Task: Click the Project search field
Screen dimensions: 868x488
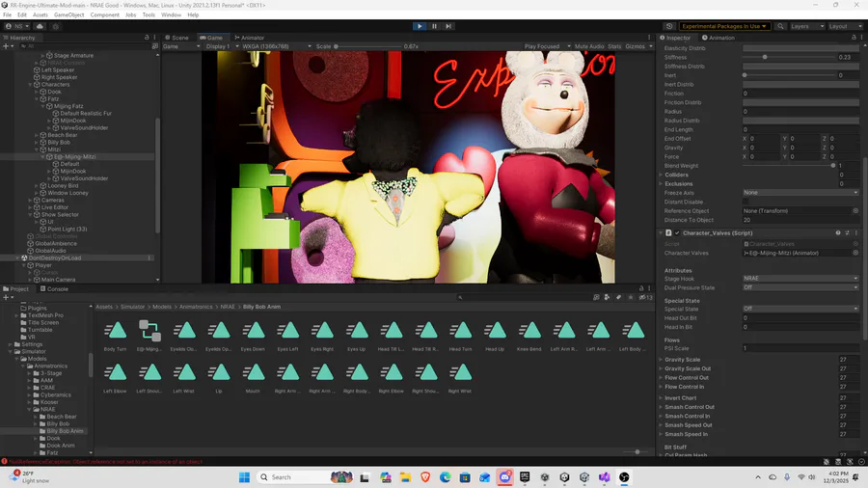Action: 523,297
